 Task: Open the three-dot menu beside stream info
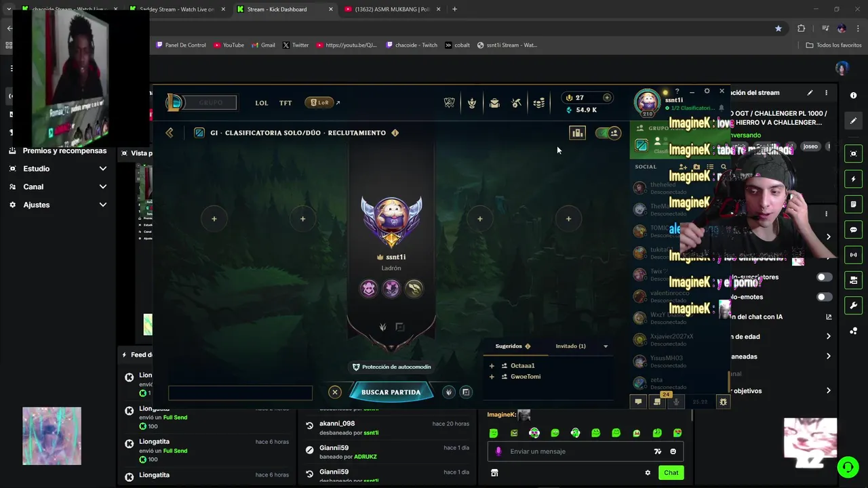(x=826, y=93)
